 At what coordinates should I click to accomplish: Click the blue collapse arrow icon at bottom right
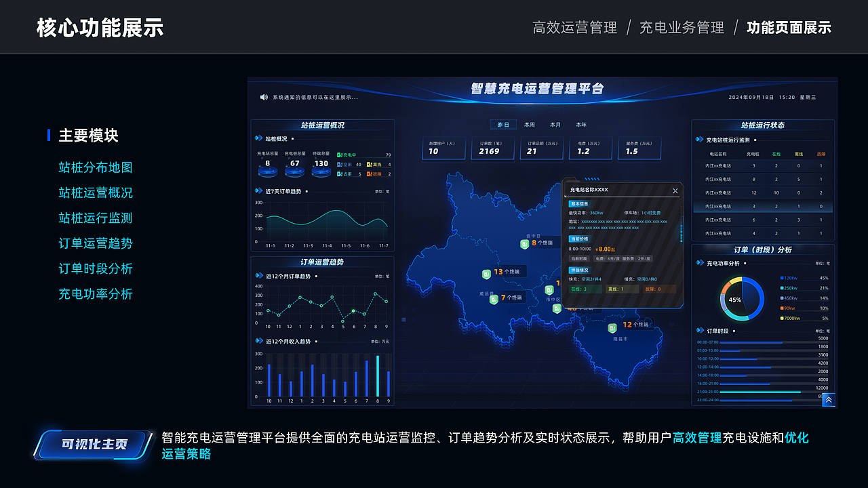(829, 401)
